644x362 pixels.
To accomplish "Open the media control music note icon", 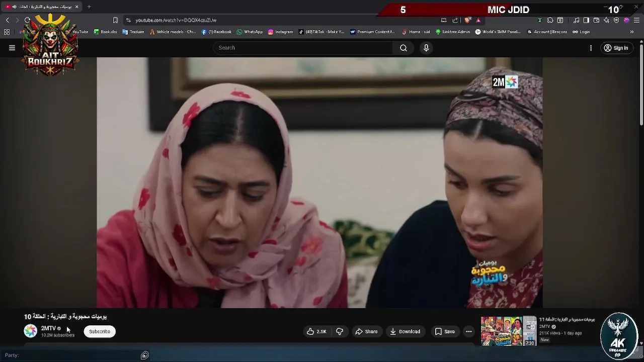I will coord(577,20).
